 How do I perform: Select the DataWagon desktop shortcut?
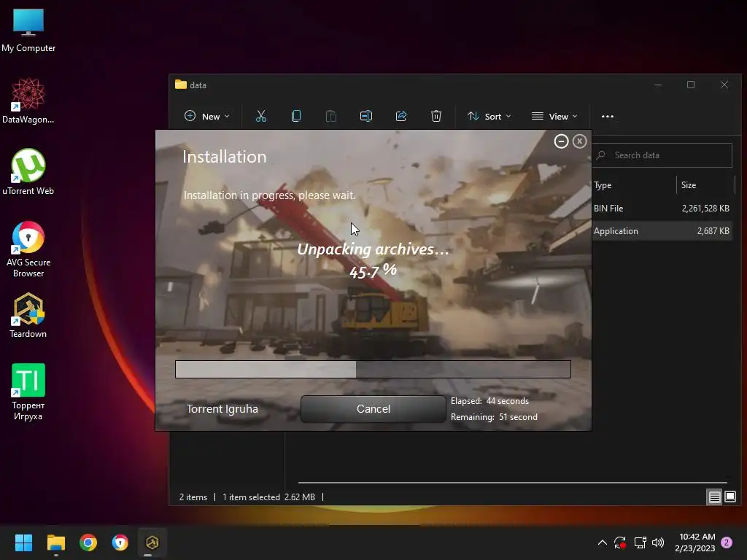tap(28, 101)
